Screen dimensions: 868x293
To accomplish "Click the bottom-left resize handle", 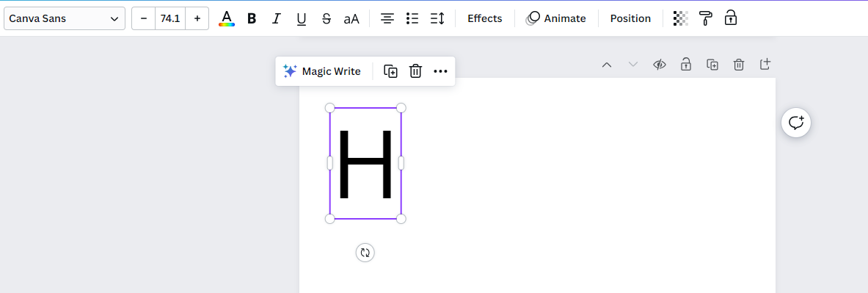I will (x=330, y=219).
